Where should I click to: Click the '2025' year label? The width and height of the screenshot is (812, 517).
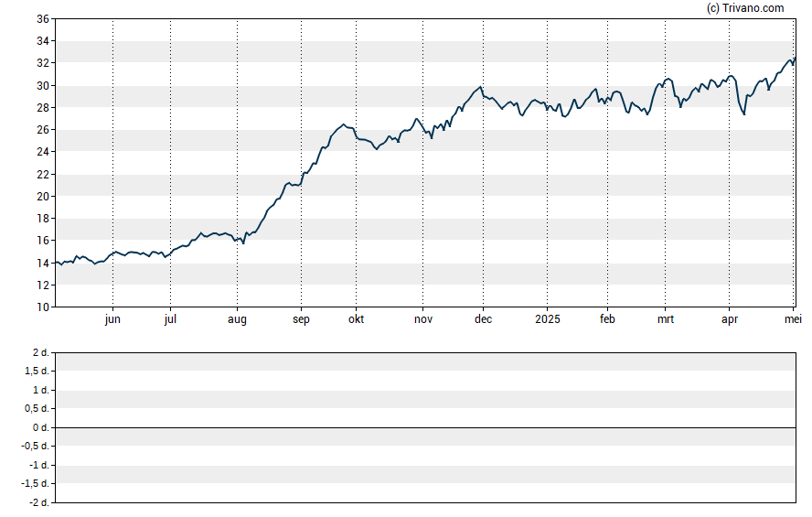coord(548,319)
